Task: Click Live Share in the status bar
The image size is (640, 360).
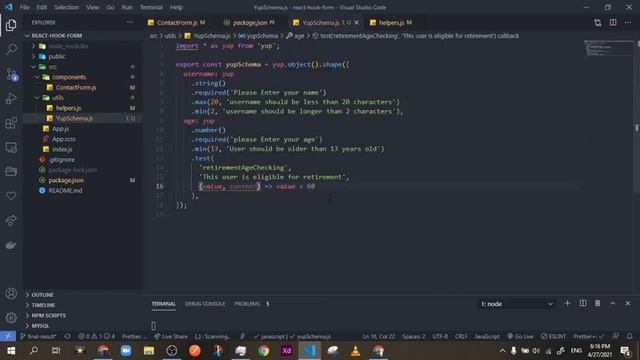Action: click(171, 336)
